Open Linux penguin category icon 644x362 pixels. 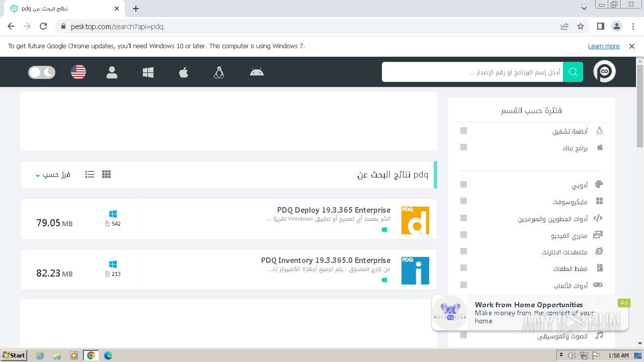point(219,72)
